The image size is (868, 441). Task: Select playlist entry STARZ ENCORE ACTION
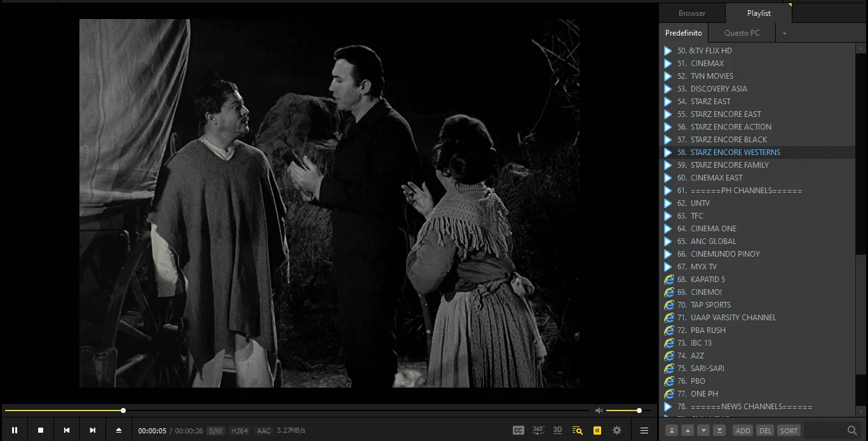click(x=758, y=127)
